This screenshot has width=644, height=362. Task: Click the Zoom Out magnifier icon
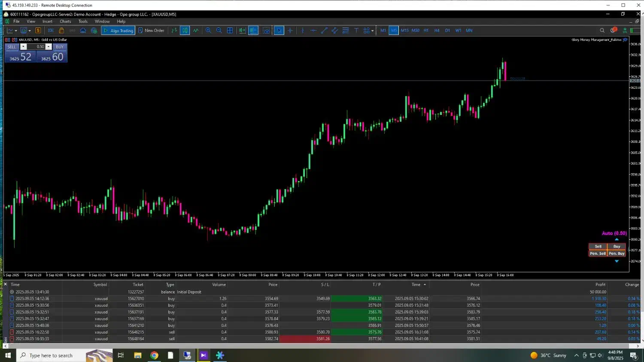(219, 30)
